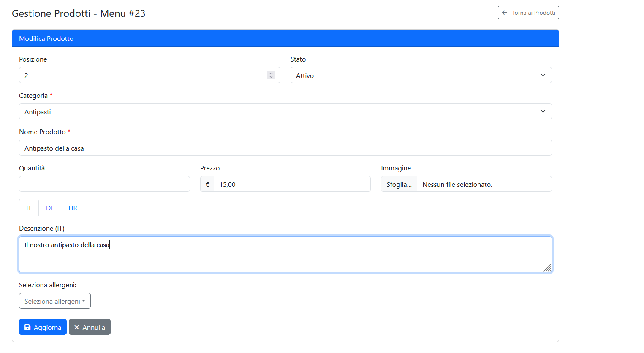Click the Prezzo field showing 15,00
The height and width of the screenshot is (353, 644).
[292, 184]
